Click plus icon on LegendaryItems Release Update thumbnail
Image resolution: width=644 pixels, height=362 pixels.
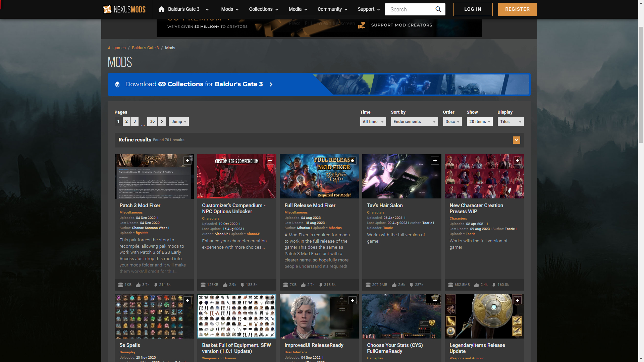pyautogui.click(x=518, y=301)
